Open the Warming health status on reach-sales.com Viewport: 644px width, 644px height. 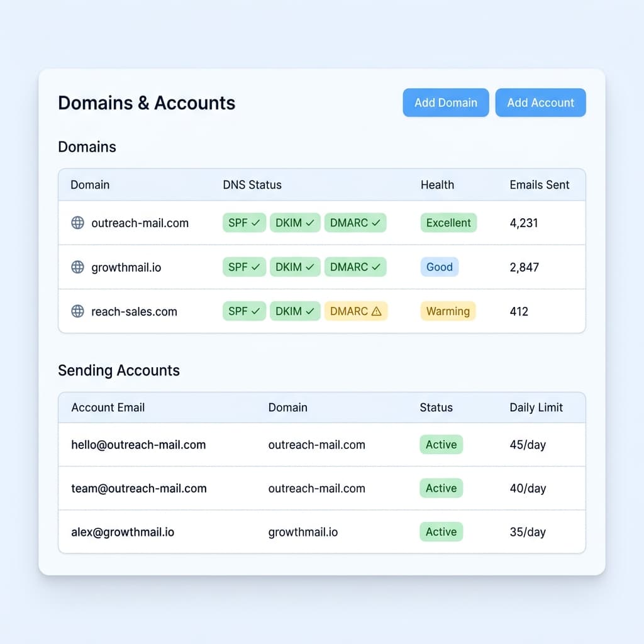(x=448, y=311)
